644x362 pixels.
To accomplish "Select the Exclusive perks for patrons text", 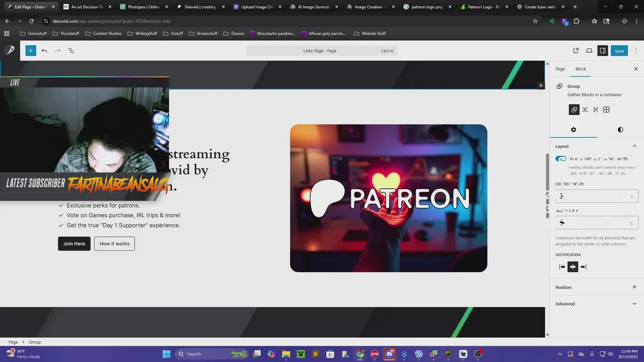I will pos(103,205).
